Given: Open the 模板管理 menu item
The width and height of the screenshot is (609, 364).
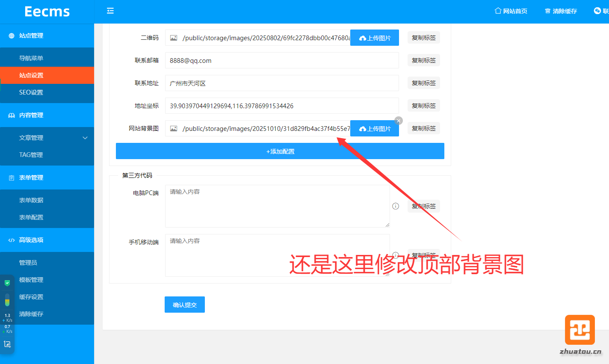Looking at the screenshot, I should pos(31,280).
